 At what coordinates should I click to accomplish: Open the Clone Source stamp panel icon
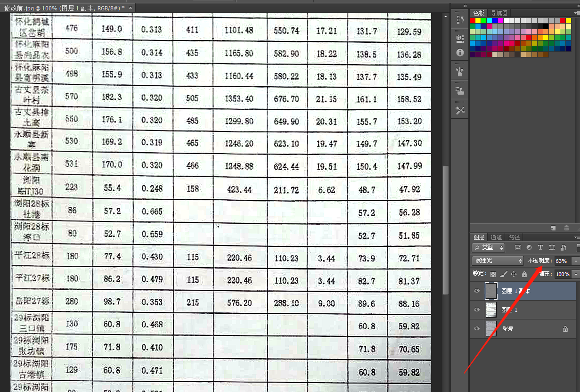click(460, 90)
